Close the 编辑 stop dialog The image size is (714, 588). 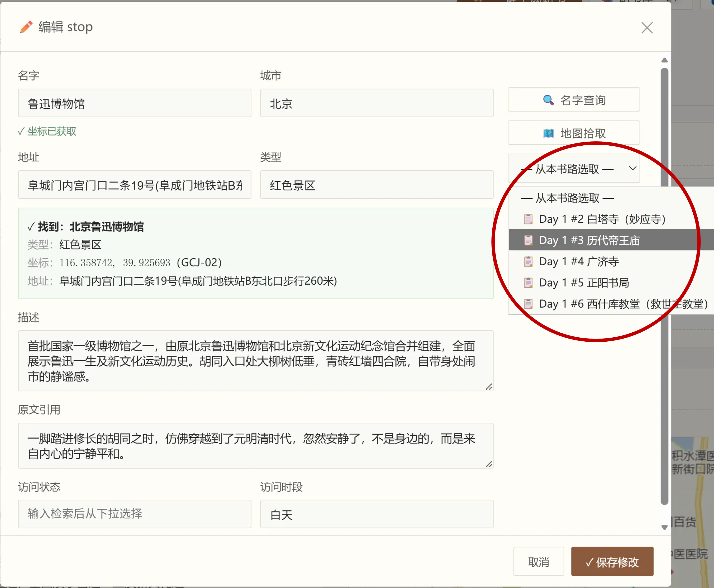[647, 28]
